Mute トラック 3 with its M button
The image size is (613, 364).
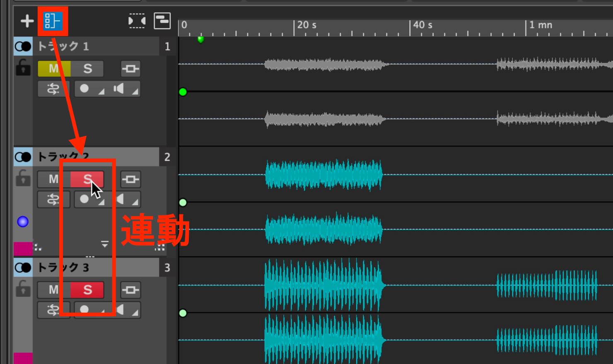54,290
